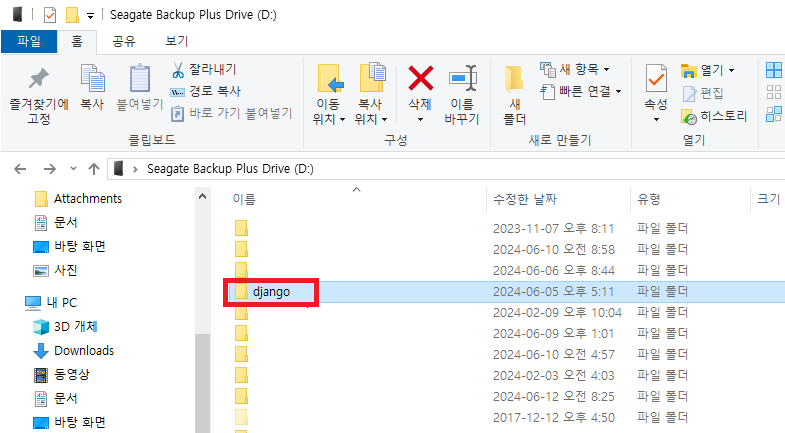Screen dimensions: 785x433
Task: Select folder dated 2024-02-09 오후 10:04
Action: pos(506,313)
